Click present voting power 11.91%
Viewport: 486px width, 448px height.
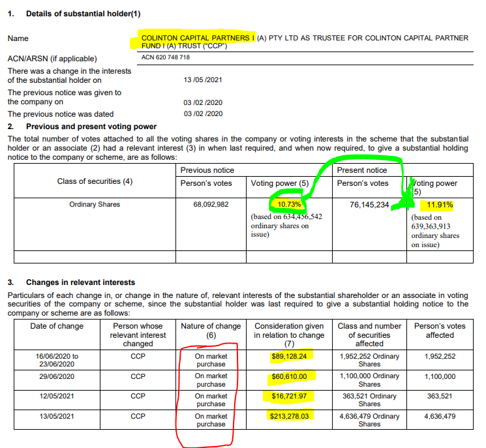[x=440, y=205]
